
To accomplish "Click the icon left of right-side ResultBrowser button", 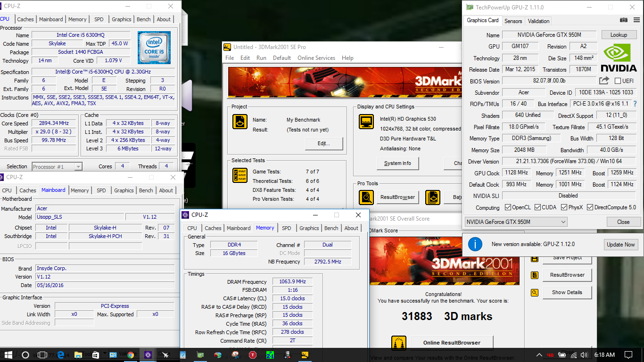I will [x=535, y=275].
